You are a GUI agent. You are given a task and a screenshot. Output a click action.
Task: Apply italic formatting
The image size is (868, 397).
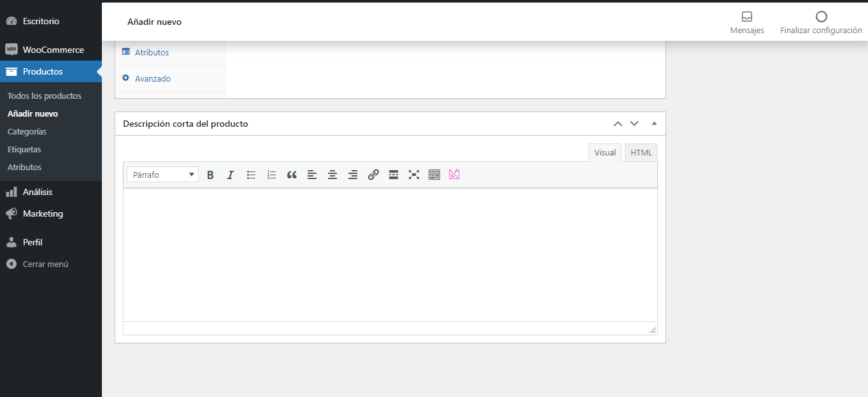[x=231, y=174]
